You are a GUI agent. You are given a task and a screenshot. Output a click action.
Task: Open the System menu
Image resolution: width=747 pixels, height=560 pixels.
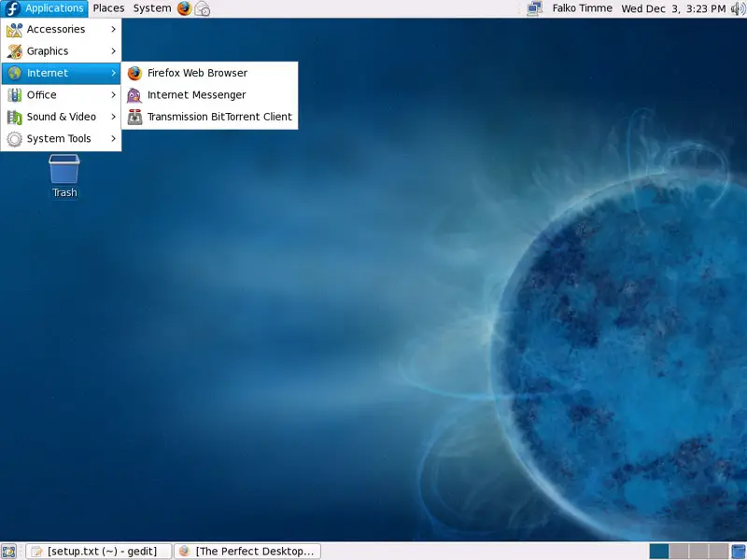[152, 8]
